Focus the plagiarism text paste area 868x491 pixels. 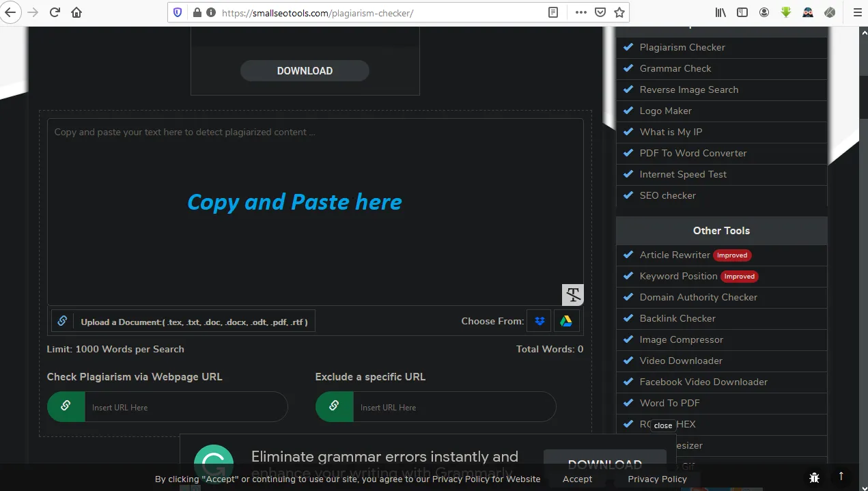(x=315, y=212)
